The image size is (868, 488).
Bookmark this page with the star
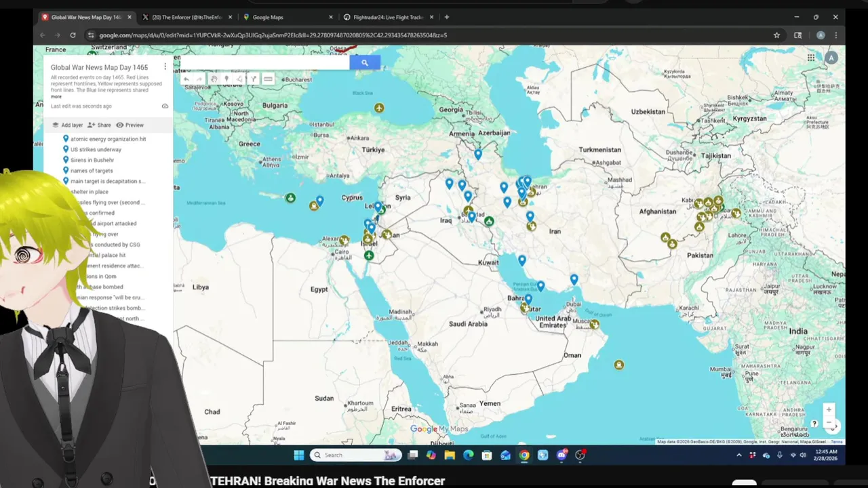pyautogui.click(x=776, y=35)
